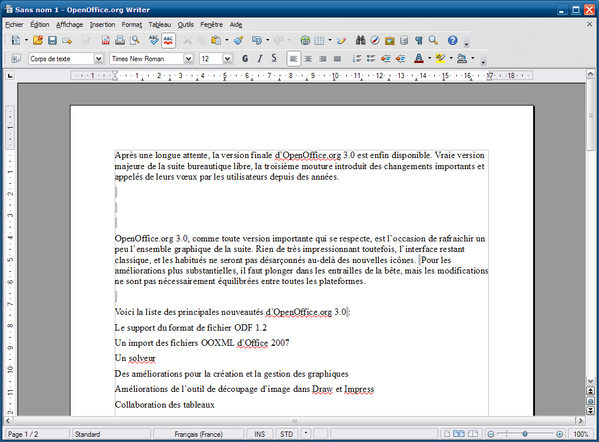Open page preview icon
Image resolution: width=599 pixels, height=442 pixels.
click(x=134, y=40)
